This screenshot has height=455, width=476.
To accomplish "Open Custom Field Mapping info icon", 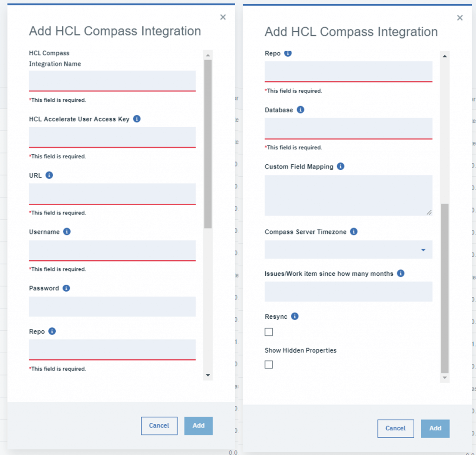I will [341, 166].
